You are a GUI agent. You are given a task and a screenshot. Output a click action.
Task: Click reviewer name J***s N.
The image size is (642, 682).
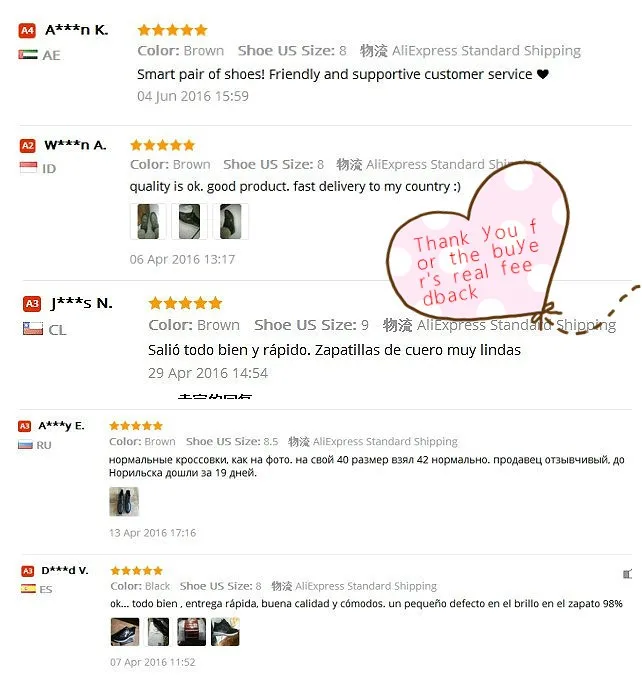click(82, 303)
